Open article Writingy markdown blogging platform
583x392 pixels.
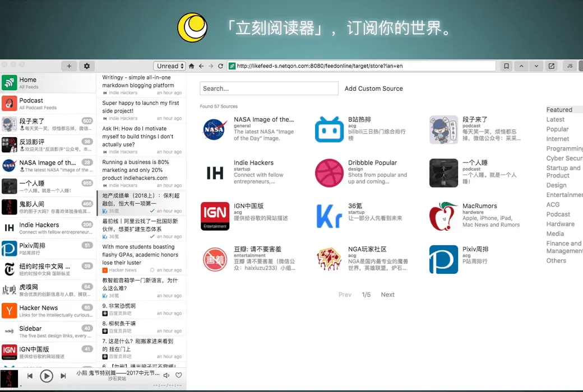tap(141, 85)
